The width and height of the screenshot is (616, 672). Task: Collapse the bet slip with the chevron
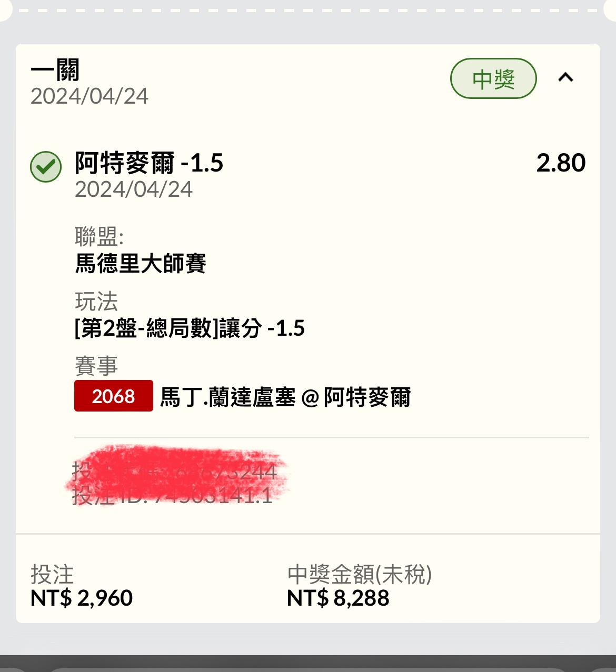[x=565, y=78]
